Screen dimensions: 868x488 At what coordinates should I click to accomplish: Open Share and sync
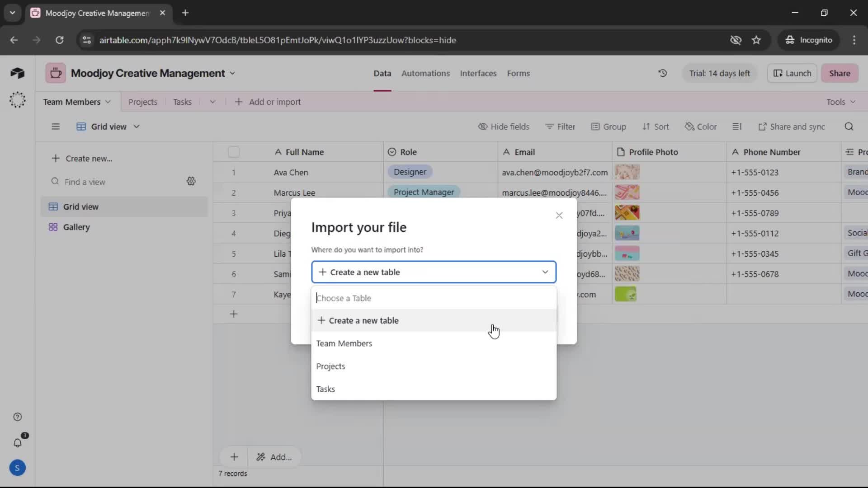tap(792, 127)
